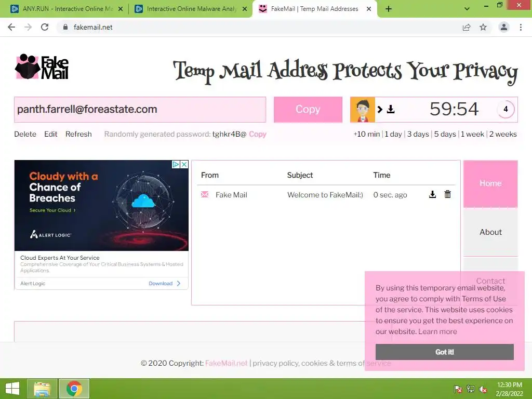Open the Chrome three-dot menu

pos(521,27)
